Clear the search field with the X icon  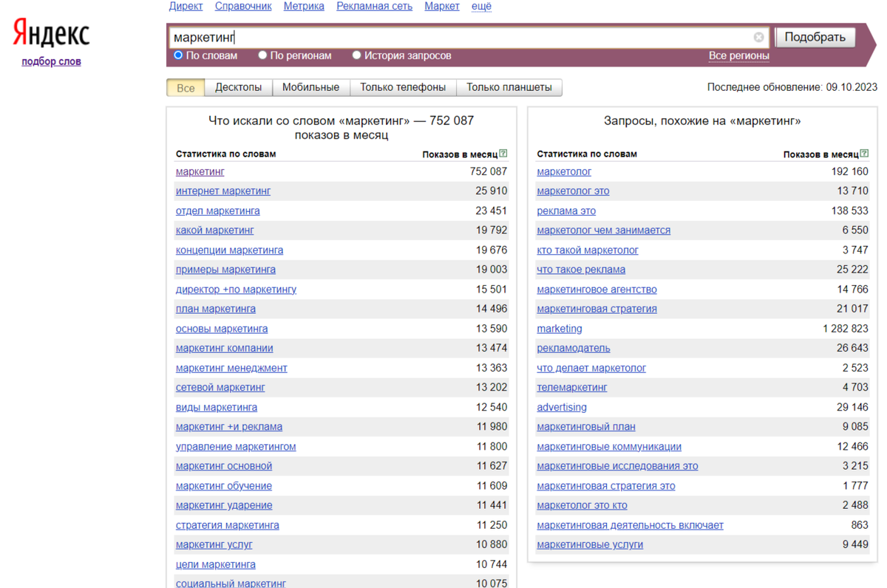758,37
